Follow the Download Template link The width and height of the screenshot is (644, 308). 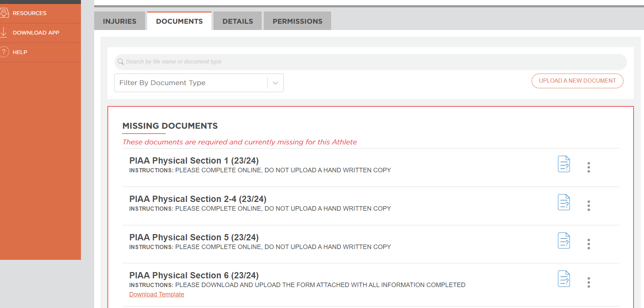point(157,294)
